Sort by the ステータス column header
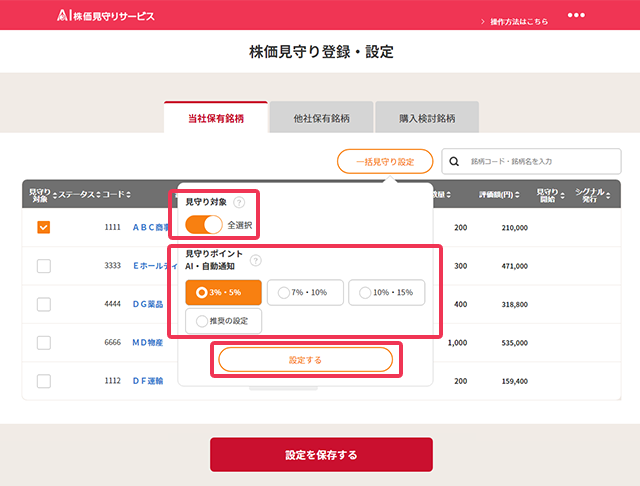 pos(78,194)
